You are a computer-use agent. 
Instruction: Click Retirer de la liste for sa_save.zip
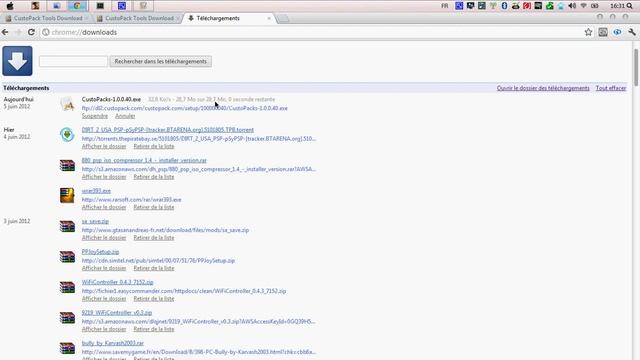click(153, 238)
